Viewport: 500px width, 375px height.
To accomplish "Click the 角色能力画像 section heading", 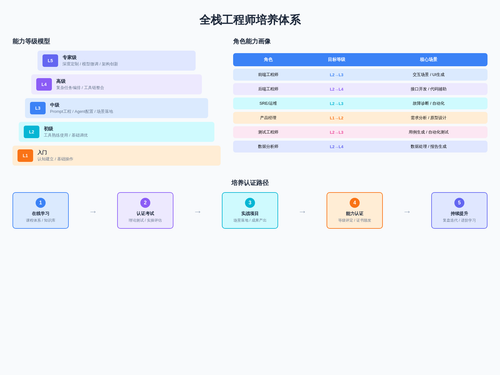I will click(x=252, y=41).
